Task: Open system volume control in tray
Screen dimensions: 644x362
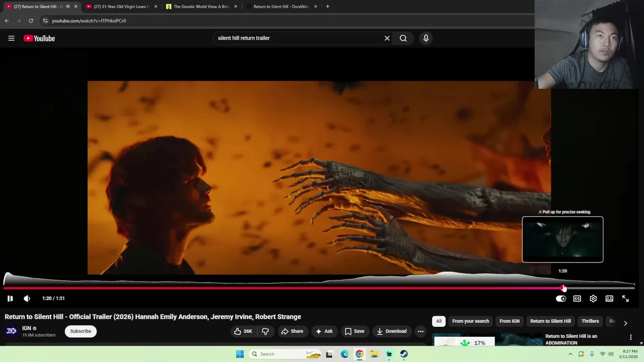Action: (611, 354)
